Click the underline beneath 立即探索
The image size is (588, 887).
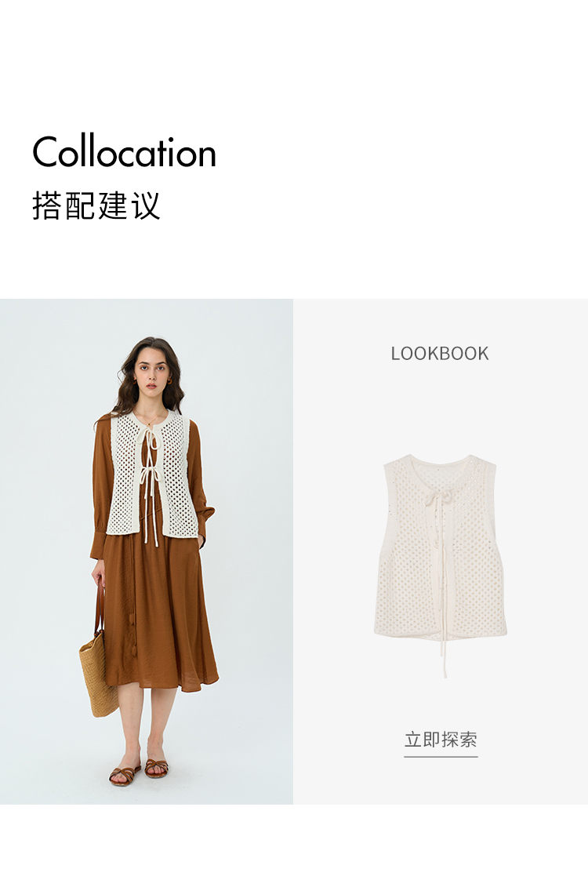point(441,756)
